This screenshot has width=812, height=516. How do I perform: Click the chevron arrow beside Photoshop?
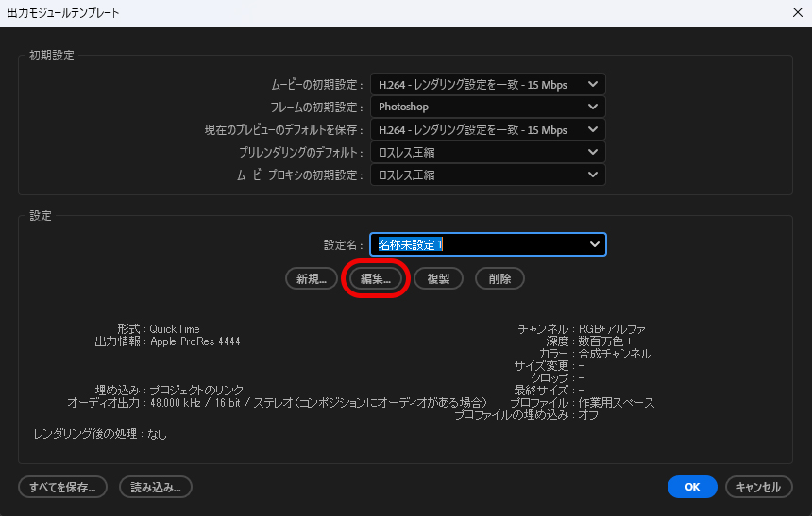[593, 108]
